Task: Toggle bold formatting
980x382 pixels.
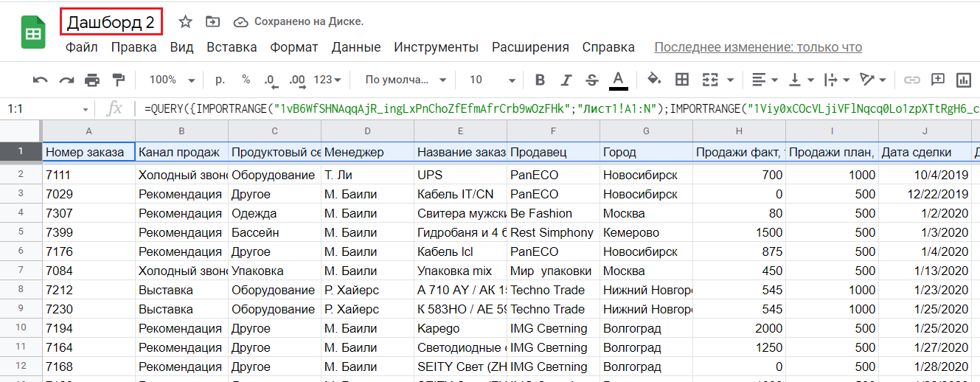Action: click(540, 80)
